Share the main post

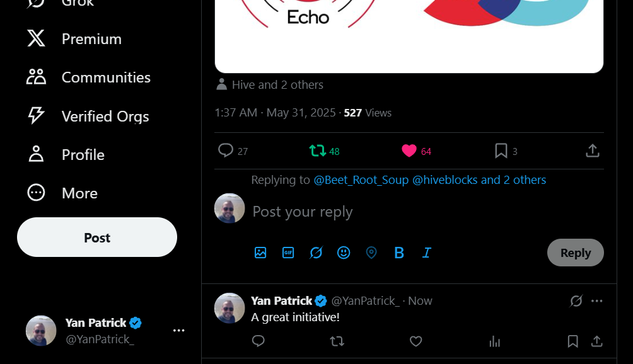click(x=592, y=151)
